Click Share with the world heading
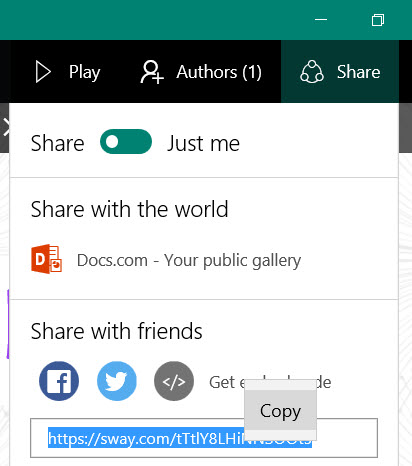Screen dimensions: 412x466 click(x=129, y=209)
